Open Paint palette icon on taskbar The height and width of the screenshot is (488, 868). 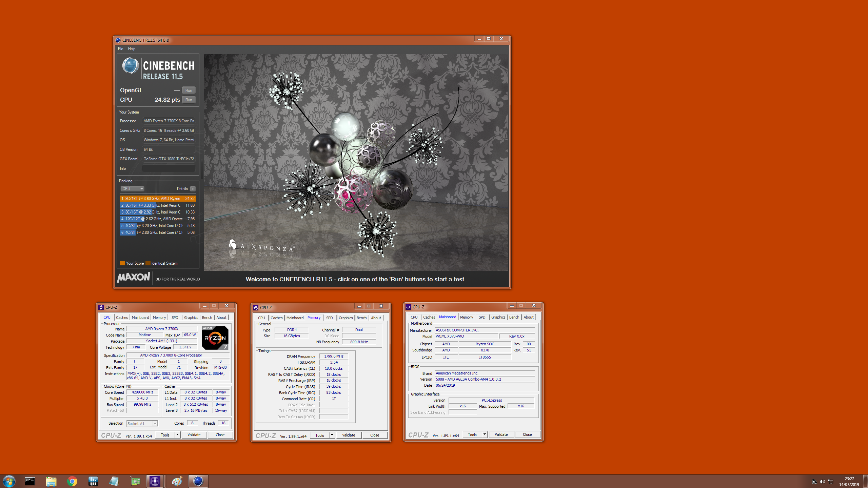[x=177, y=481]
